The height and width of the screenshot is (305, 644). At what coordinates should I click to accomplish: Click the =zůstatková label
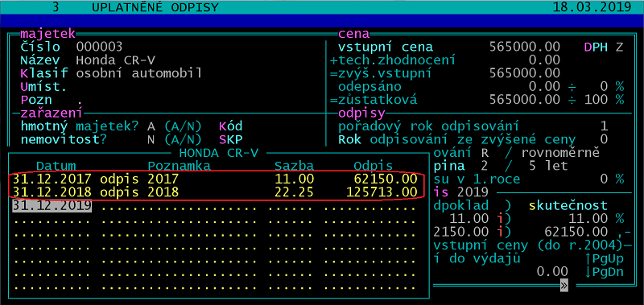(374, 100)
